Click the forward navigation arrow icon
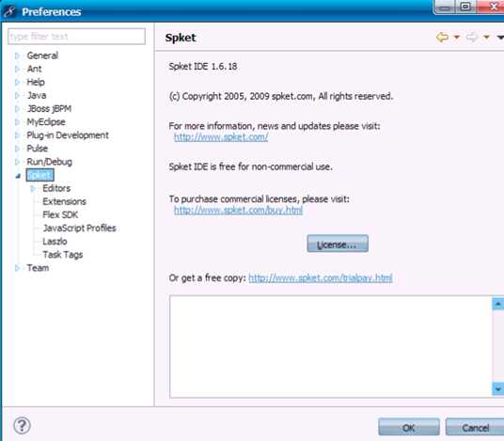The height and width of the screenshot is (441, 504). pyautogui.click(x=472, y=38)
